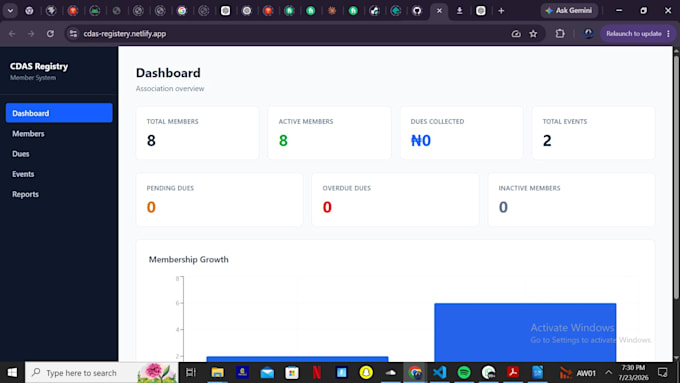Open Task View from taskbar
Image resolution: width=680 pixels, height=383 pixels.
click(191, 373)
